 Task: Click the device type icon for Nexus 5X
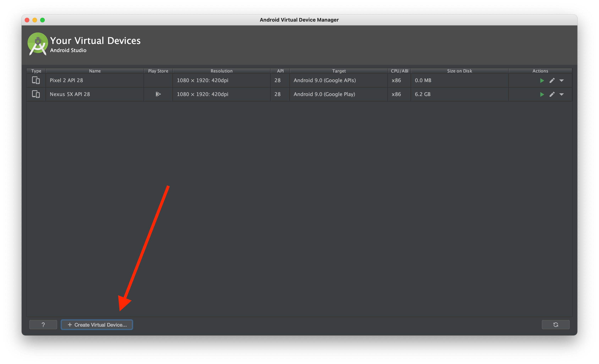tap(36, 94)
